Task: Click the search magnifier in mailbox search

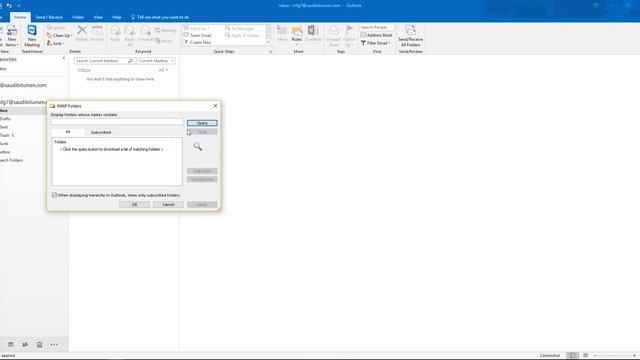Action: pyautogui.click(x=130, y=61)
